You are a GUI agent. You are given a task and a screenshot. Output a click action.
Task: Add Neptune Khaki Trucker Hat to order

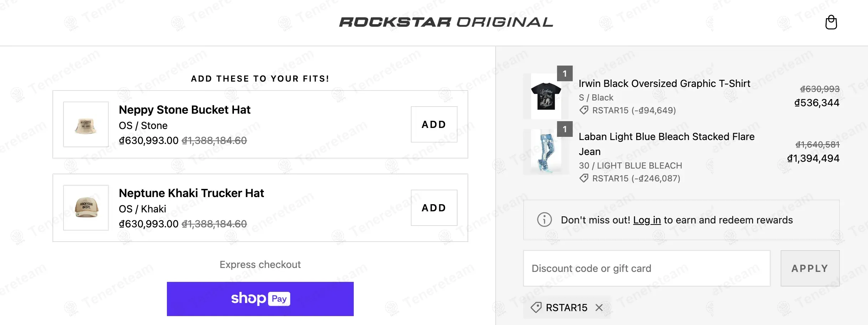click(x=434, y=208)
